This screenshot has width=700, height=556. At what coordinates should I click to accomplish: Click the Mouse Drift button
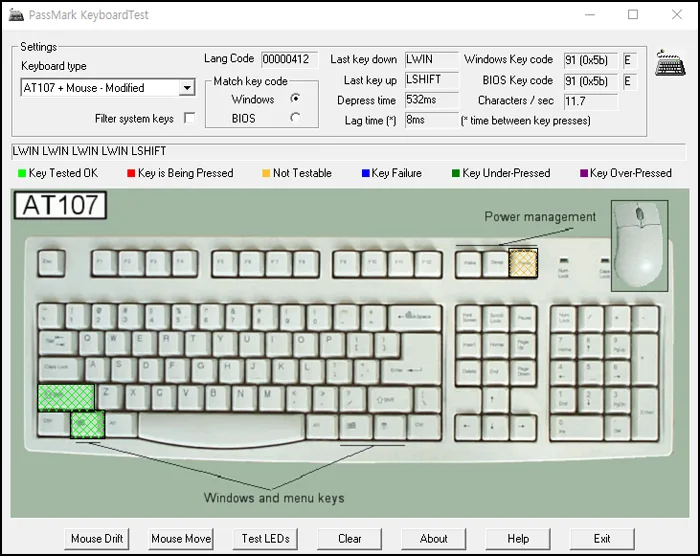[97, 539]
